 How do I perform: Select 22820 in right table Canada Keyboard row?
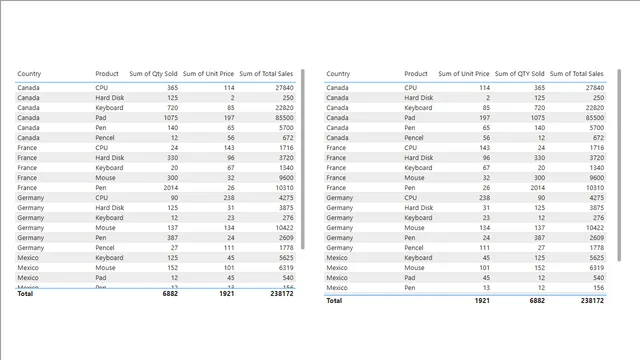(595, 108)
